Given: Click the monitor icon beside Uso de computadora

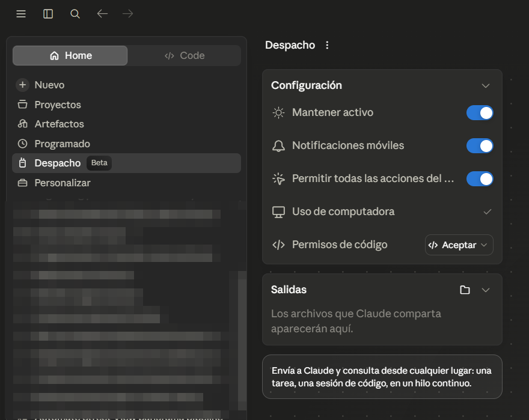Looking at the screenshot, I should [x=278, y=212].
